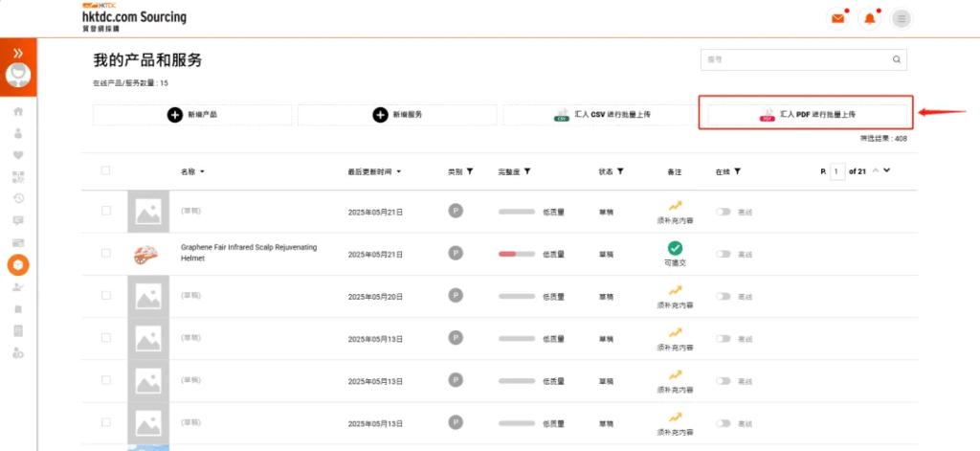Open the 类别 column filter
The image size is (980, 451).
(469, 170)
